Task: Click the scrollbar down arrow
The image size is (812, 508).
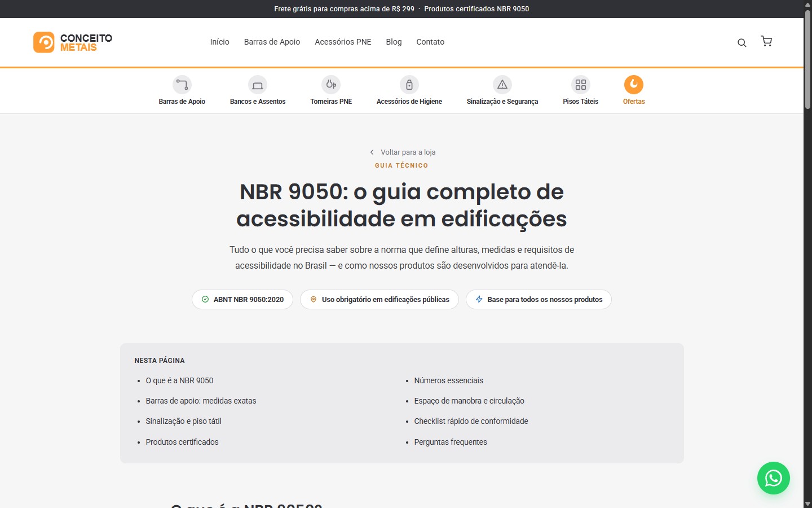Action: pyautogui.click(x=807, y=503)
